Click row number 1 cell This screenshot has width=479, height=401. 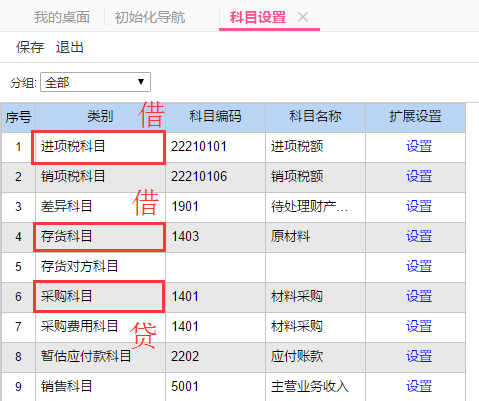[x=18, y=147]
